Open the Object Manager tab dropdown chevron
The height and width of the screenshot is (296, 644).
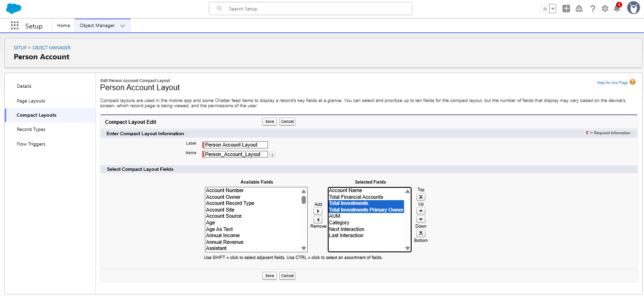pos(123,26)
